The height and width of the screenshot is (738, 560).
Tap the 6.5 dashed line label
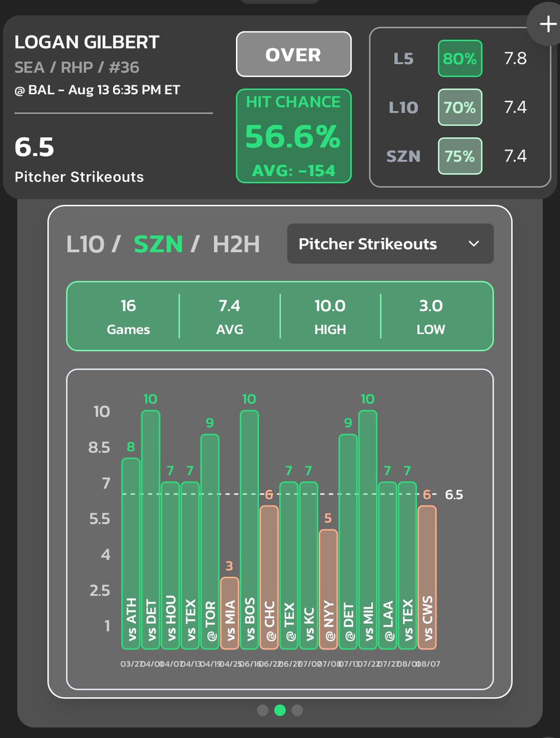pyautogui.click(x=454, y=494)
